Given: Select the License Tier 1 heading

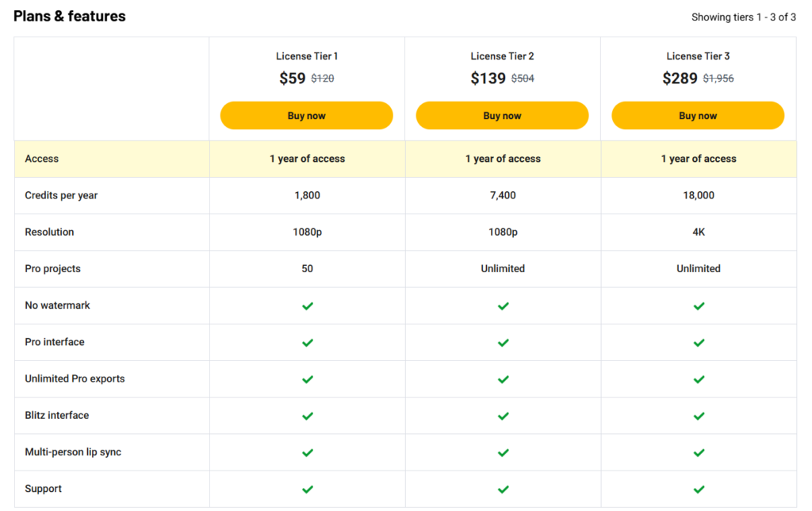Looking at the screenshot, I should [307, 56].
